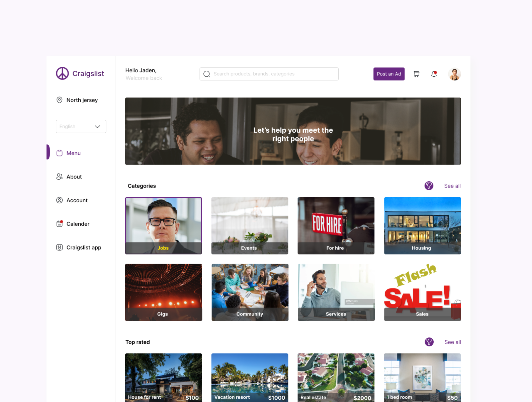Click the Craigslist brand name

[x=88, y=74]
